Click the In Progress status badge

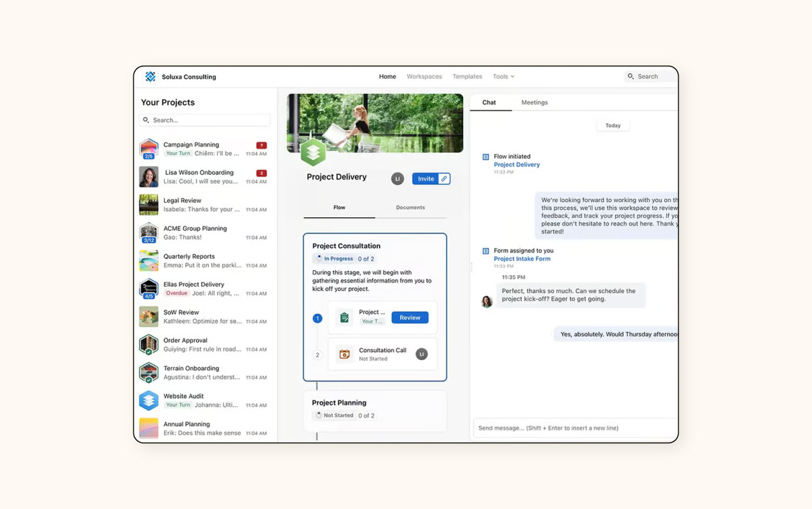point(335,259)
